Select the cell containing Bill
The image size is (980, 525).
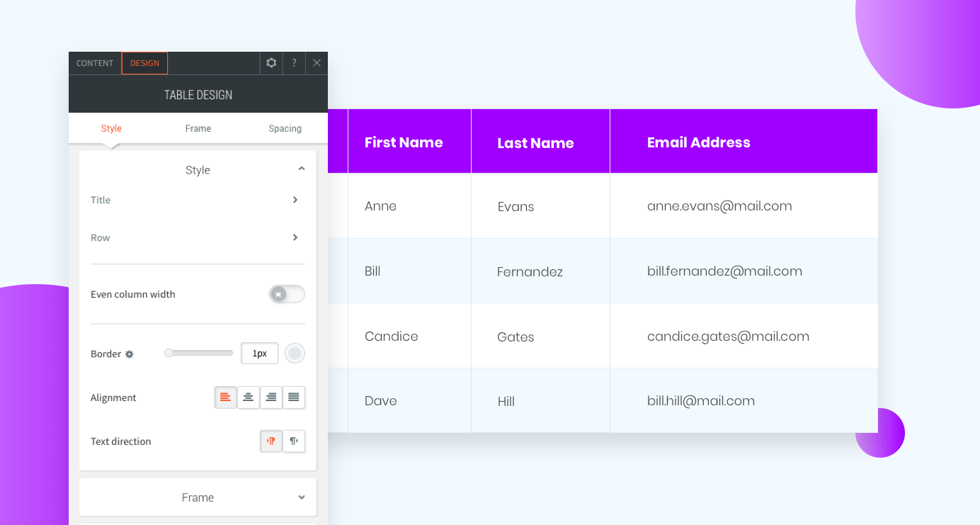[x=409, y=271]
